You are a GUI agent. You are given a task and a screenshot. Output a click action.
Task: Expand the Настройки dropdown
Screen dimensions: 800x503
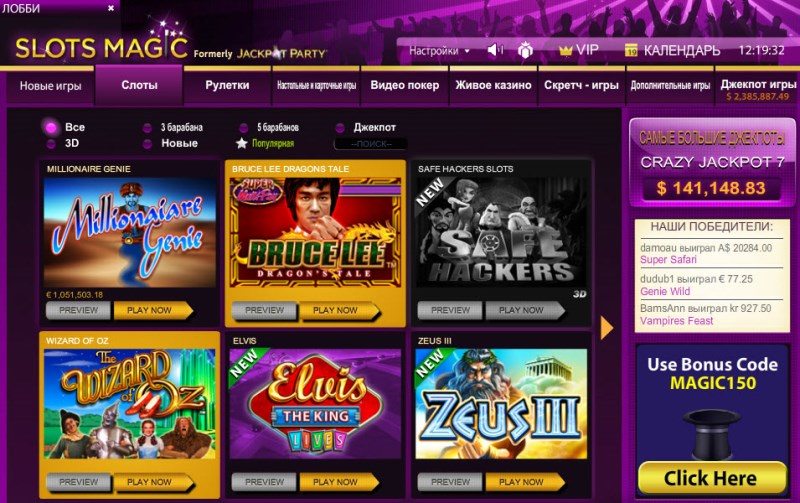coord(439,51)
